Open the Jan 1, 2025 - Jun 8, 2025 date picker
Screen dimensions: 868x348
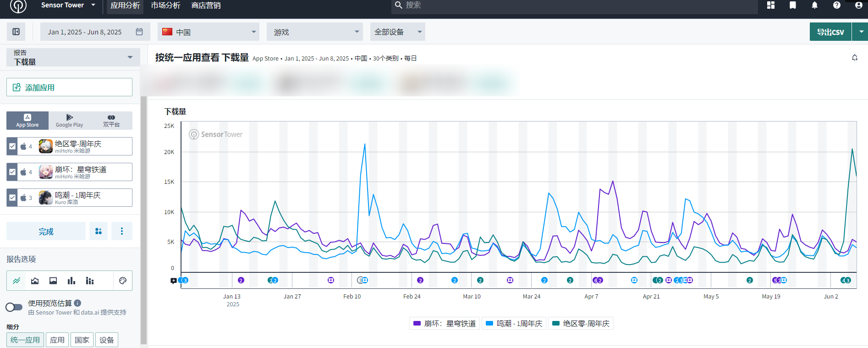tap(95, 32)
